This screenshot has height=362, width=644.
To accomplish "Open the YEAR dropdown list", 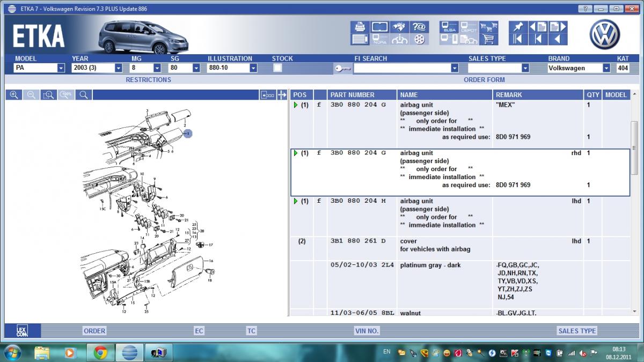I will pos(118,68).
